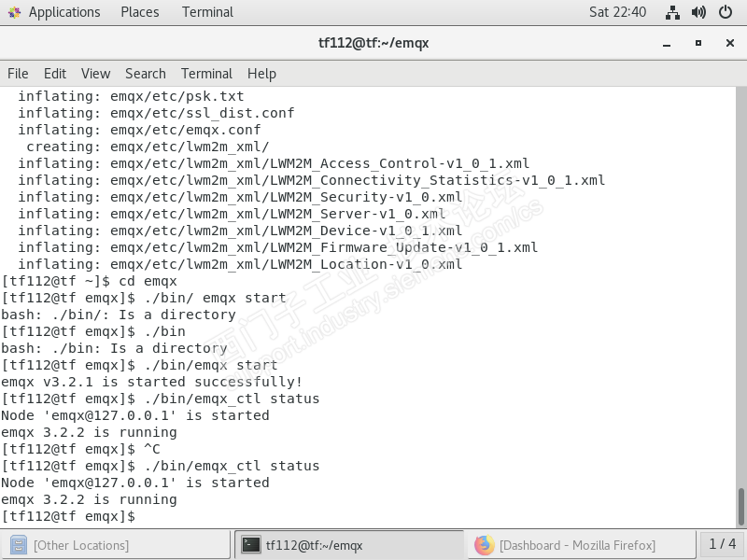The image size is (747, 560).
Task: Open the Sat 22:40 clock calendar
Action: (617, 12)
